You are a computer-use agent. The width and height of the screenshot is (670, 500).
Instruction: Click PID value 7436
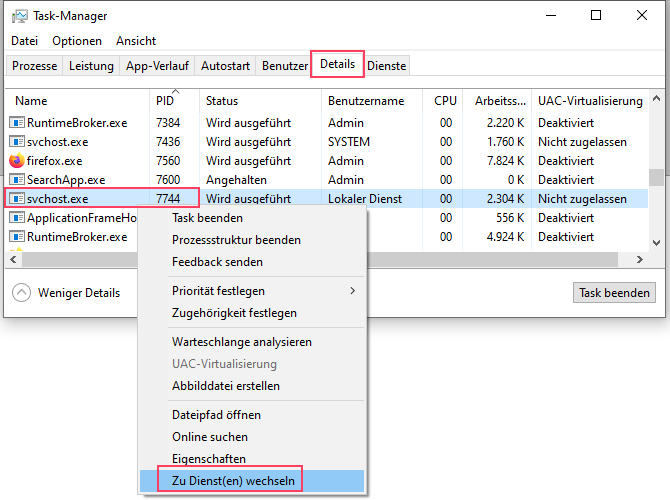point(168,141)
